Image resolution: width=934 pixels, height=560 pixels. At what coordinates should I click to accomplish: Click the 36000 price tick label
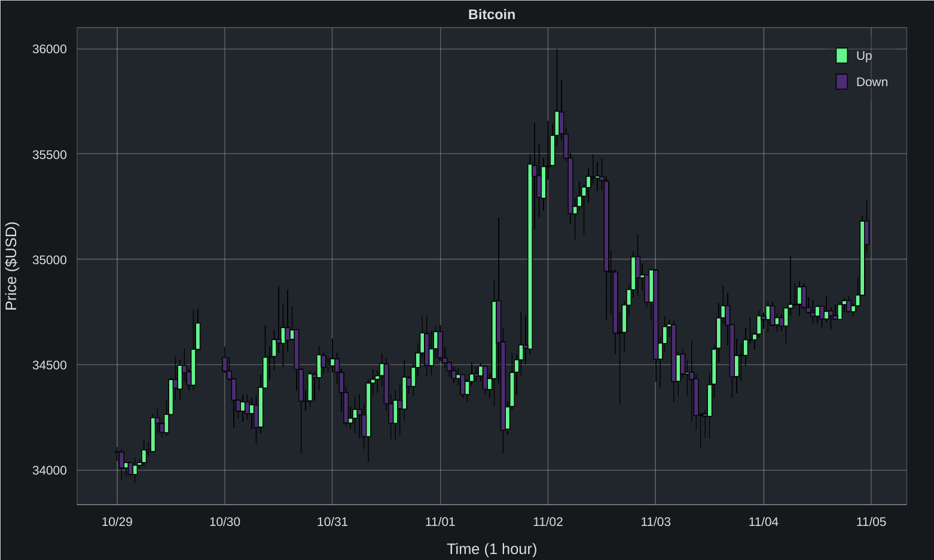[x=50, y=49]
